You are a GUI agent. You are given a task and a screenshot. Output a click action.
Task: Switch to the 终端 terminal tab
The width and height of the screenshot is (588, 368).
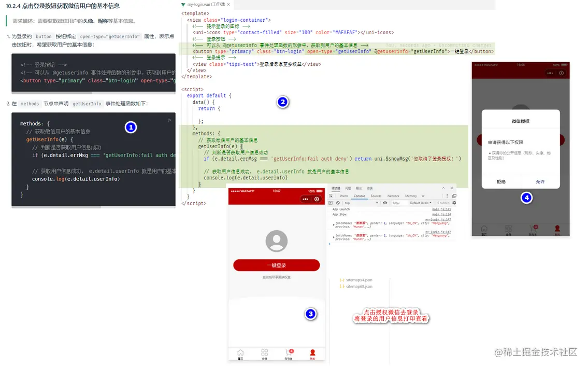pyautogui.click(x=369, y=188)
